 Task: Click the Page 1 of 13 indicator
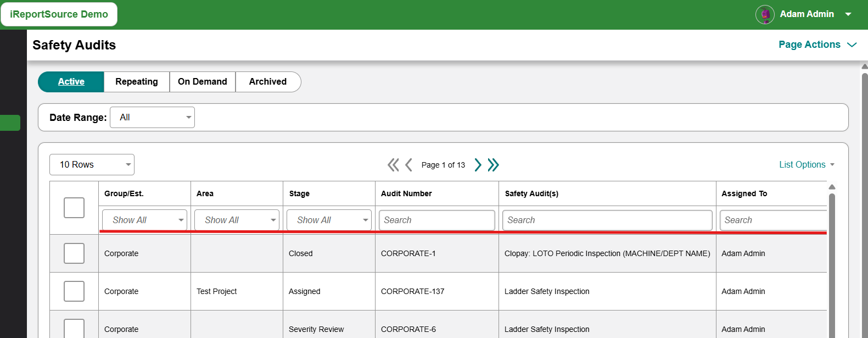tap(443, 165)
